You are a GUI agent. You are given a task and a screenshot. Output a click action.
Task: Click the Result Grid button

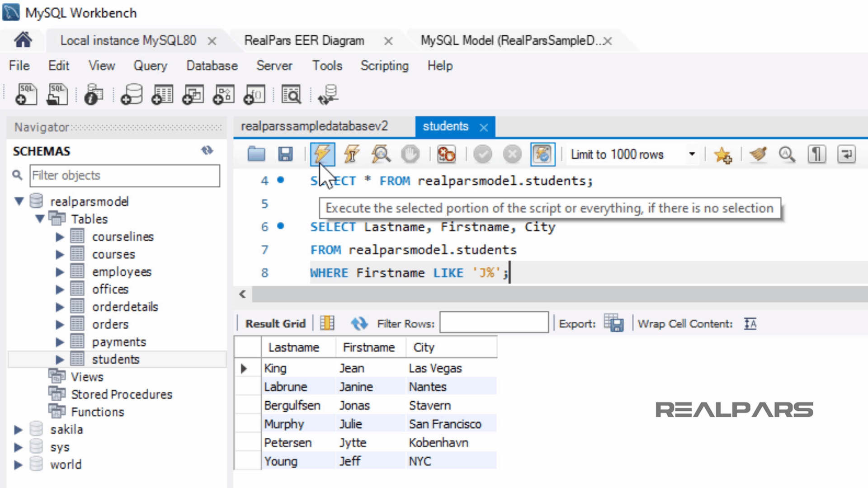coord(275,324)
